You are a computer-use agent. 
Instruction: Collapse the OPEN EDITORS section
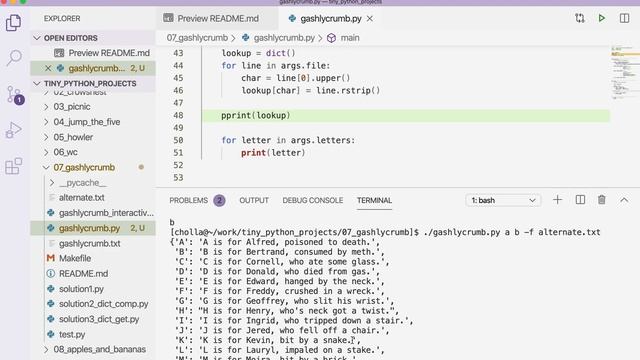[x=37, y=38]
